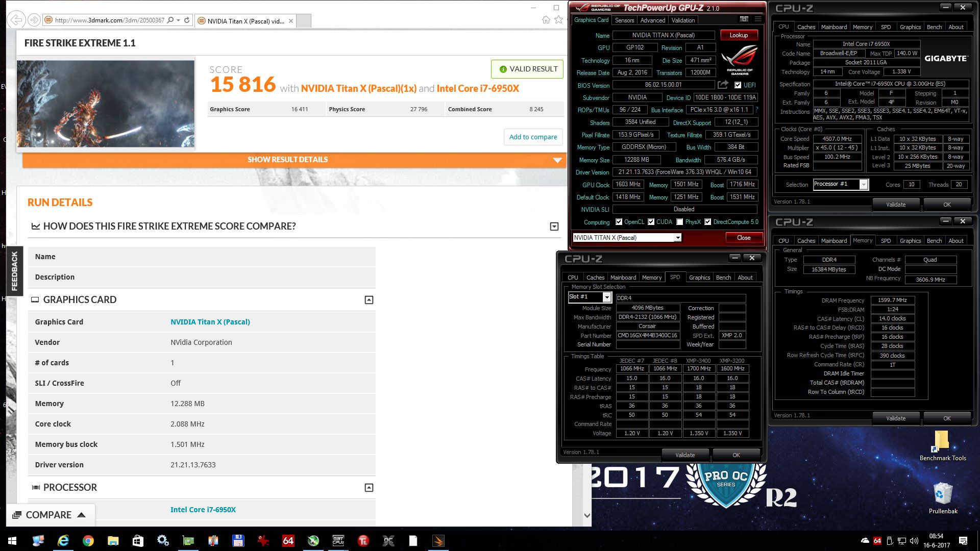This screenshot has height=551, width=980.
Task: Open Internet Explorer taskbar icon
Action: pos(63,541)
